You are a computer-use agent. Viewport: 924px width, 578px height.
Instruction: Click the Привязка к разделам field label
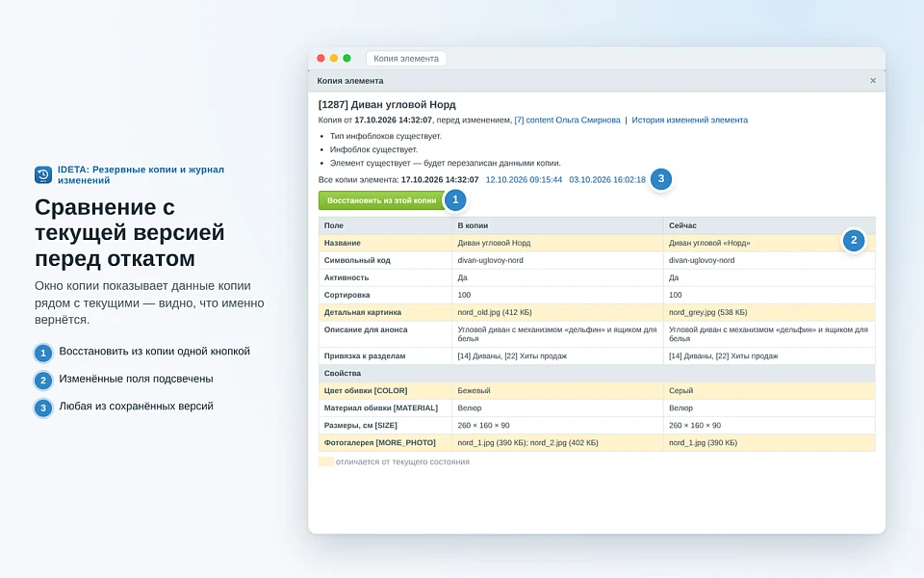point(364,355)
